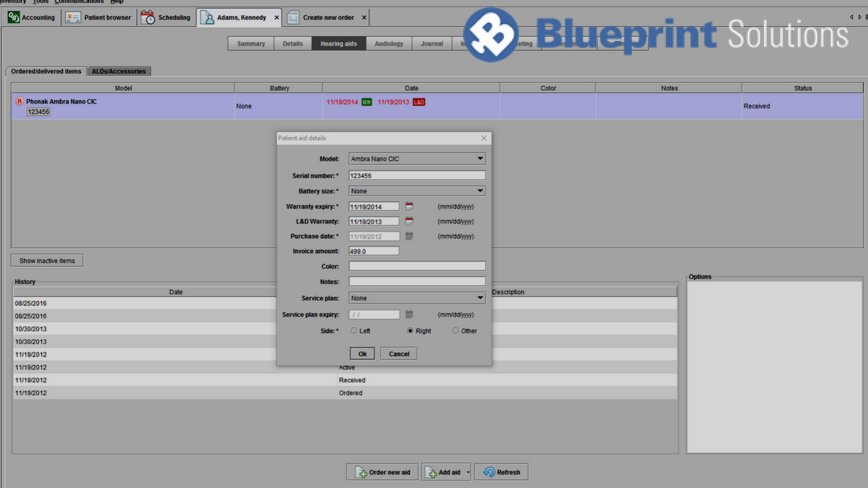Choose the Other side option
Viewport: 868px width, 488px height.
456,331
